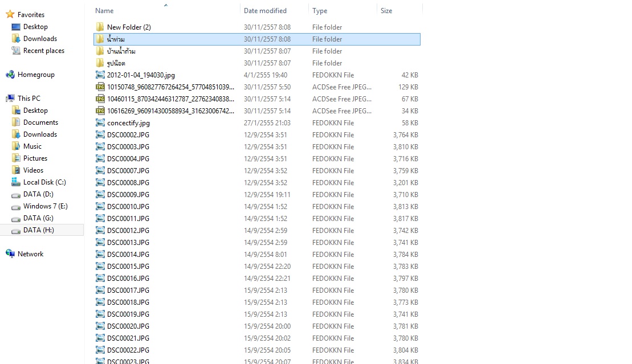Screen dimensions: 632x364
Task: Select the Windows 7 (E:) drive icon
Action: click(x=16, y=207)
